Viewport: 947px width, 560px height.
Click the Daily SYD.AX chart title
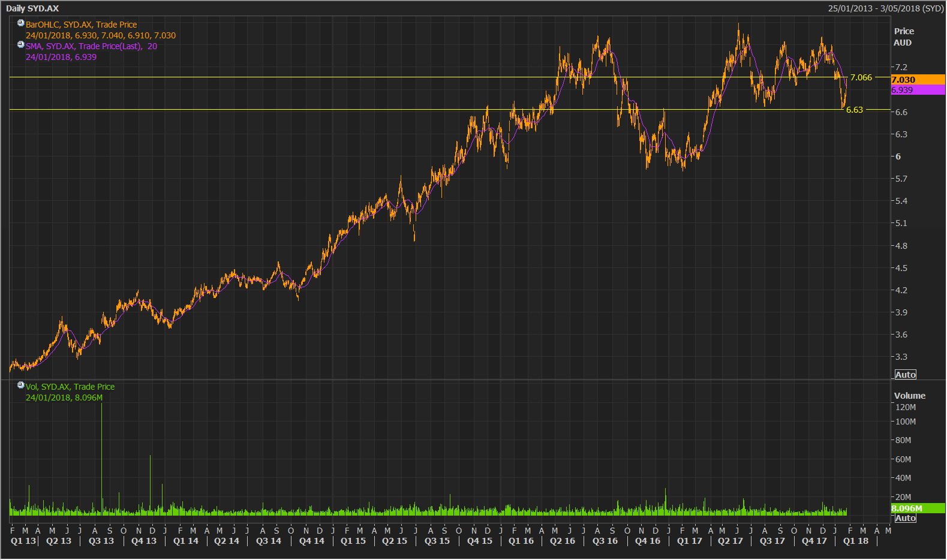[x=32, y=8]
